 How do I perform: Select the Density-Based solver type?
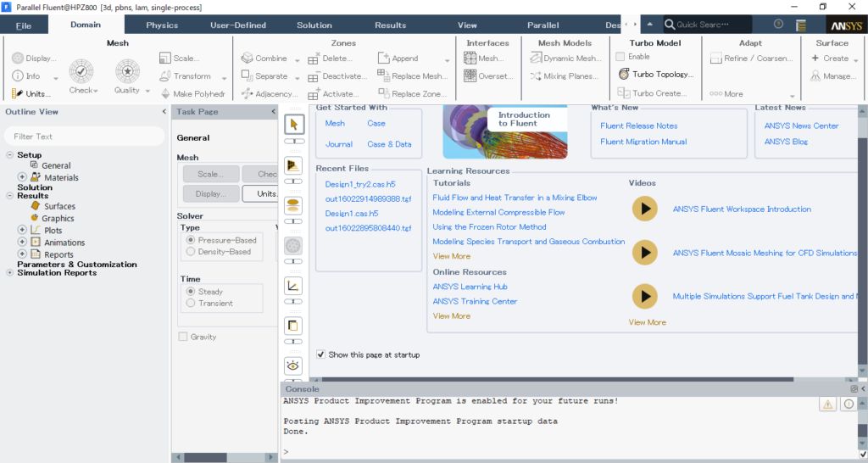[191, 252]
